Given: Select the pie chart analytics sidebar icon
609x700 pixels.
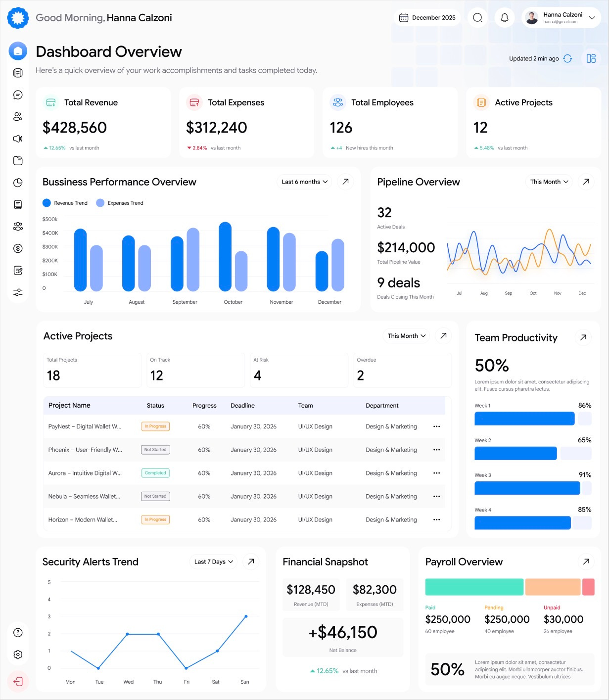Looking at the screenshot, I should [x=18, y=182].
